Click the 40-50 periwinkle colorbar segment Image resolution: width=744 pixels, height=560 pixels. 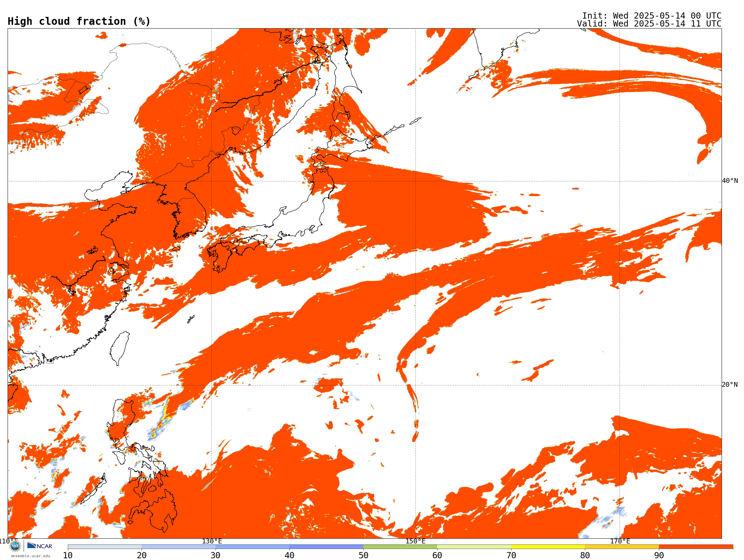(x=326, y=547)
